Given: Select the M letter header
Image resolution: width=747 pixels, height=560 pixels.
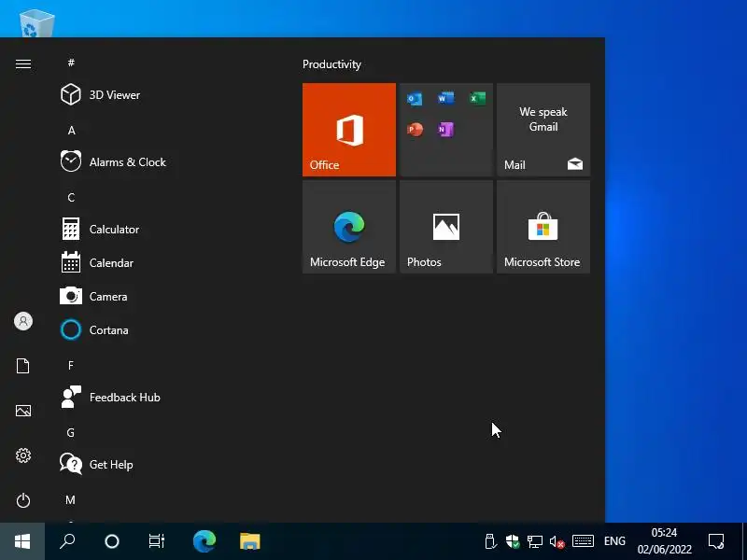Looking at the screenshot, I should 71,499.
